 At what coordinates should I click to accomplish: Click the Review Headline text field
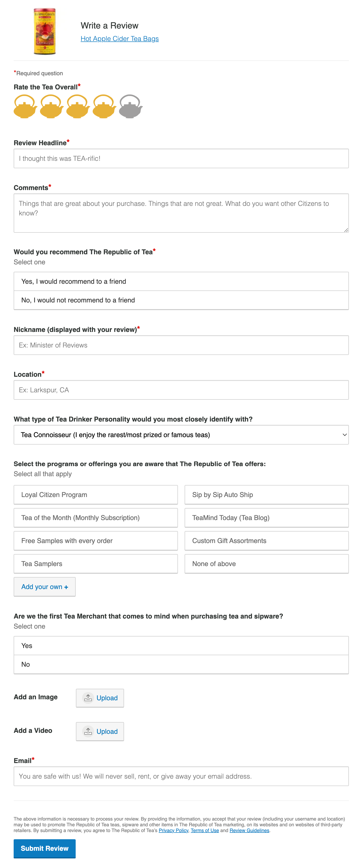pyautogui.click(x=181, y=158)
